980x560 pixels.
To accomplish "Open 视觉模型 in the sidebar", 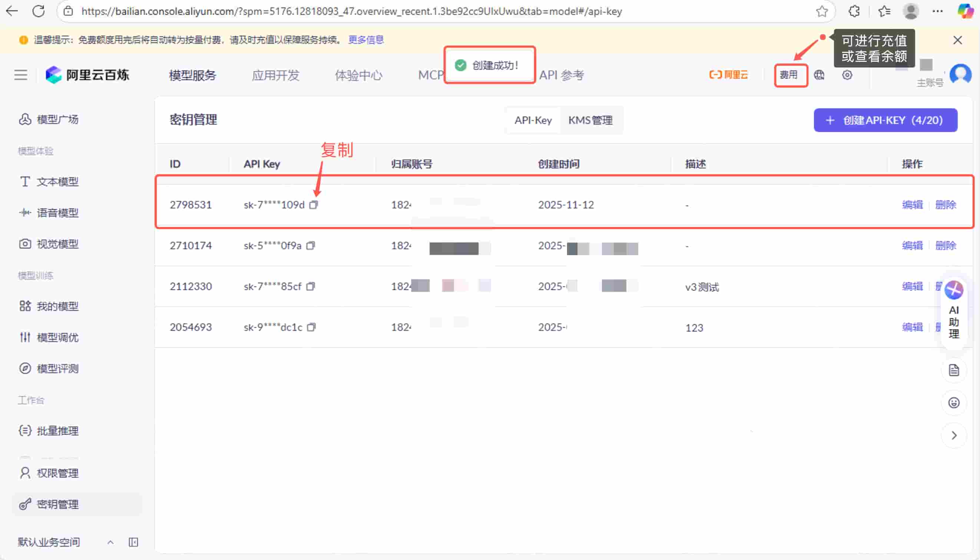I will (x=58, y=244).
